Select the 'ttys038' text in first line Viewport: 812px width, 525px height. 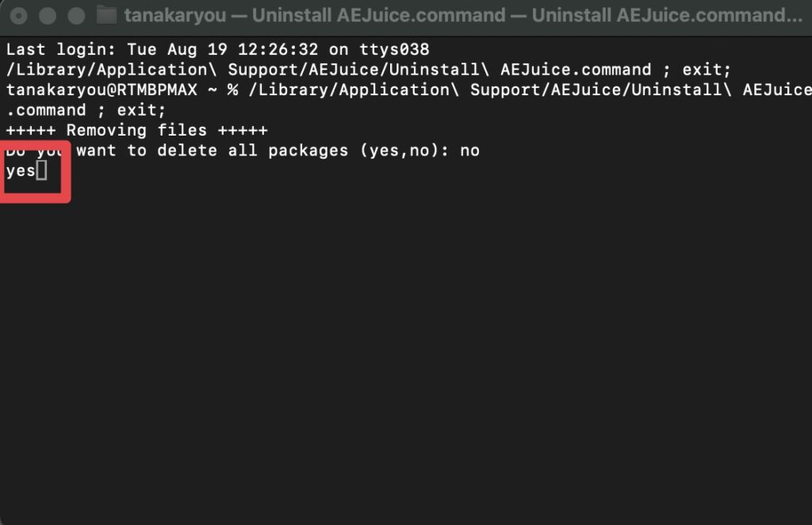395,50
